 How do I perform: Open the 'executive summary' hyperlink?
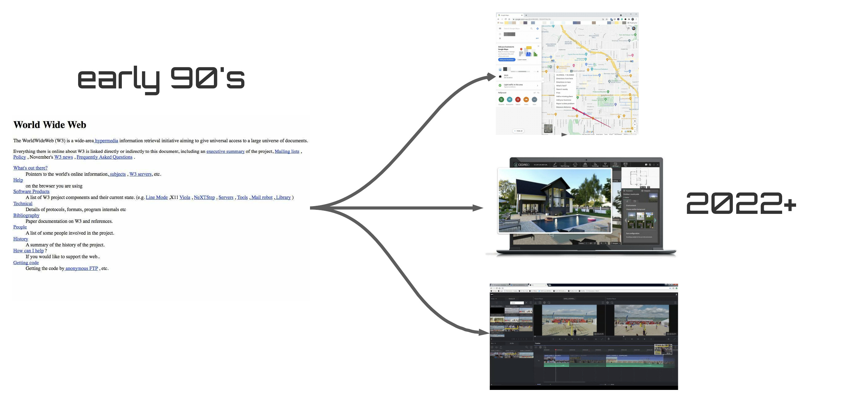225,151
